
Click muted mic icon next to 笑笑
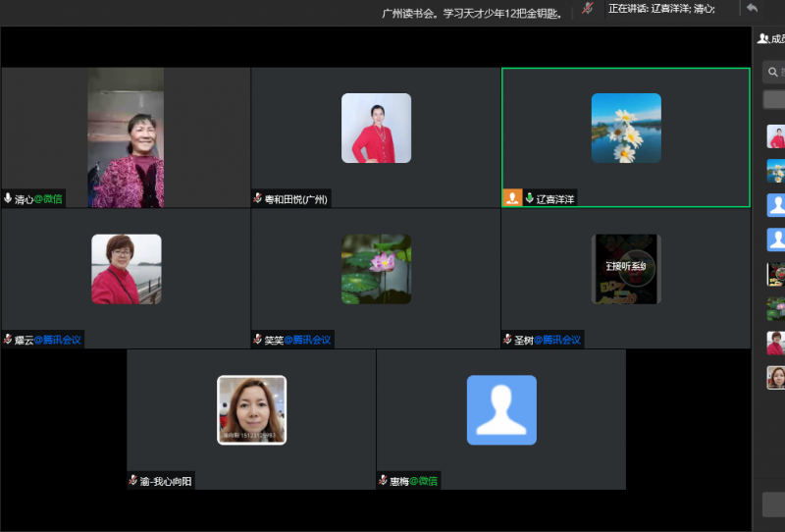point(258,340)
